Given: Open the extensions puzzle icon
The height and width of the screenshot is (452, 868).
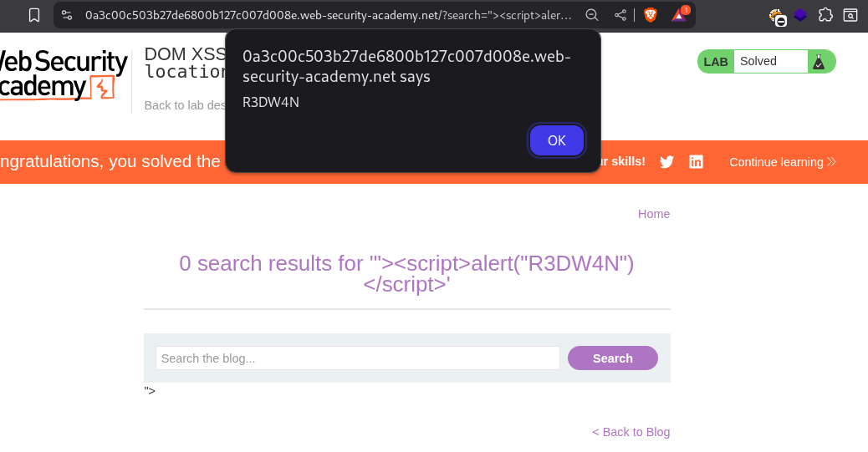Looking at the screenshot, I should pos(825,15).
